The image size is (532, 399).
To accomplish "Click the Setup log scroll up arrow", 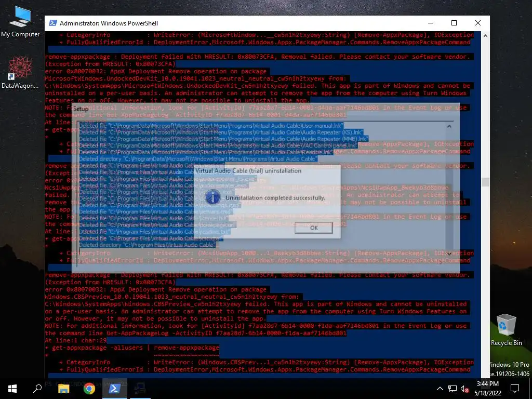I will click(449, 127).
